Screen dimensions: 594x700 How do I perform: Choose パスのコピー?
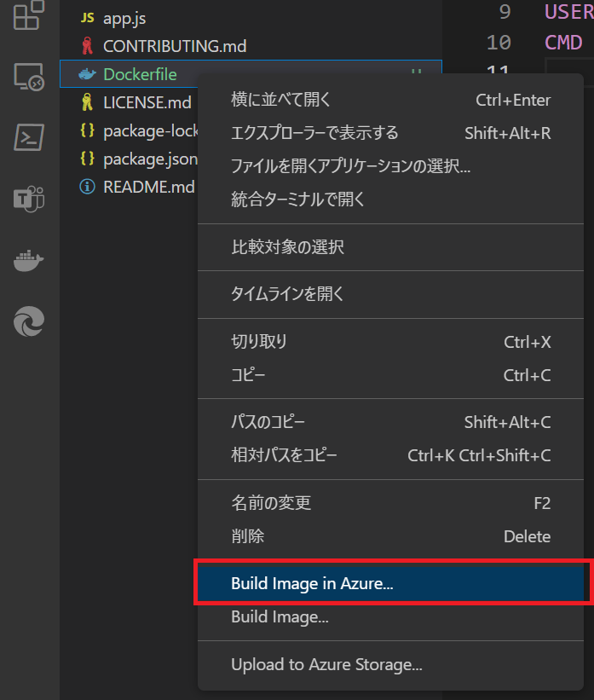[x=390, y=422]
